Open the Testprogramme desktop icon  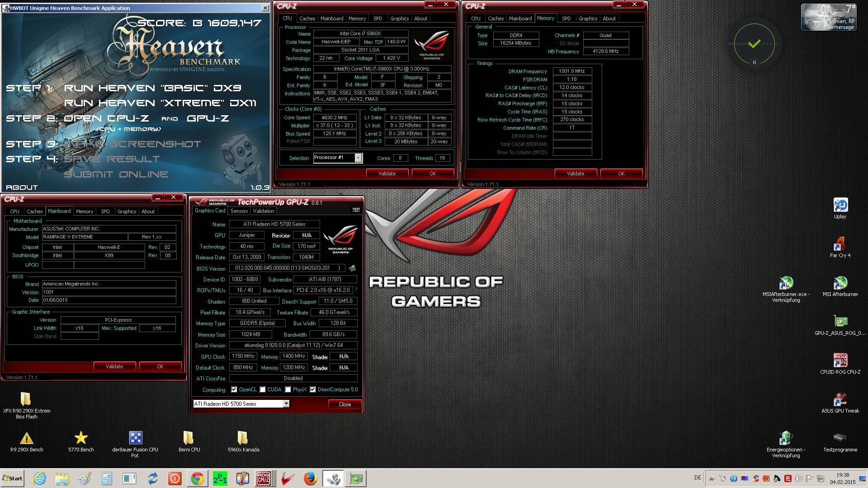pos(840,441)
